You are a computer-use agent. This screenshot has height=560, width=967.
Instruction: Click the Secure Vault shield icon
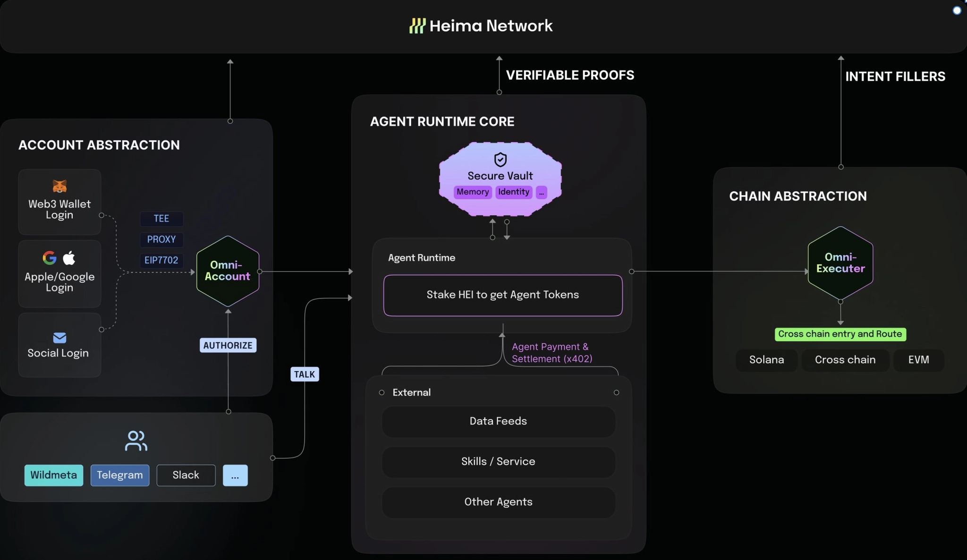click(x=500, y=160)
